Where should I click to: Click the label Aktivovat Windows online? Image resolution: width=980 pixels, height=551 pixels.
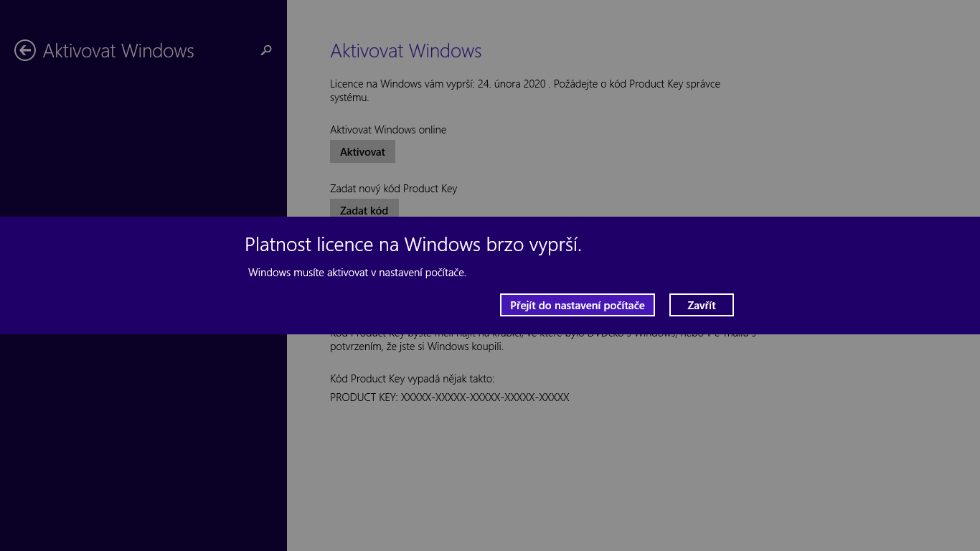pyautogui.click(x=388, y=130)
